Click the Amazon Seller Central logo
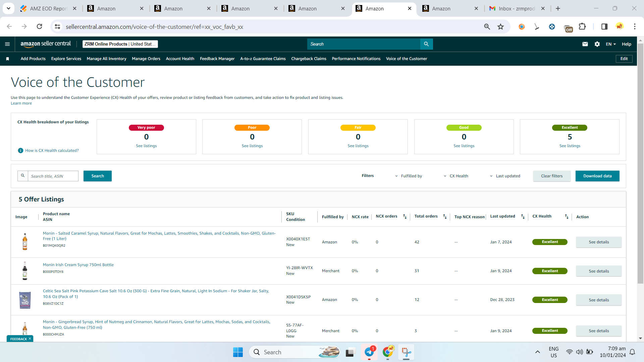 (46, 44)
